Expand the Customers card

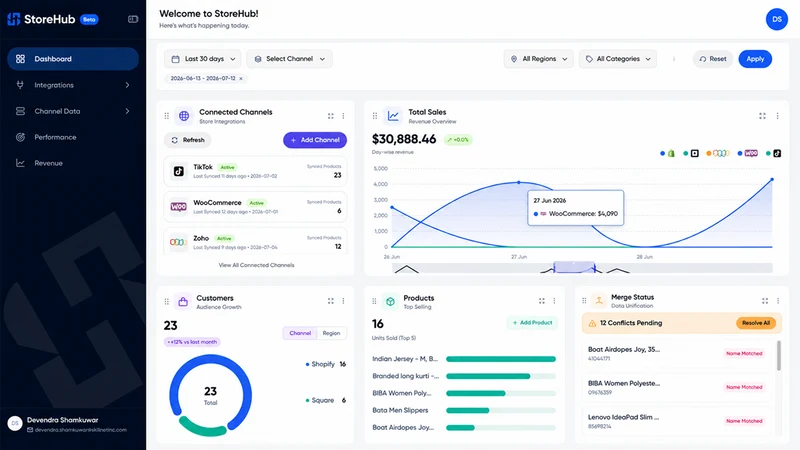click(x=331, y=301)
